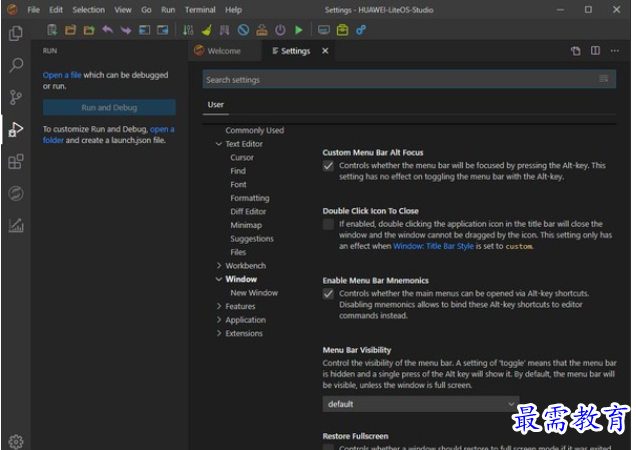This screenshot has height=450, width=636.
Task: Select the User settings tab
Action: coord(215,105)
